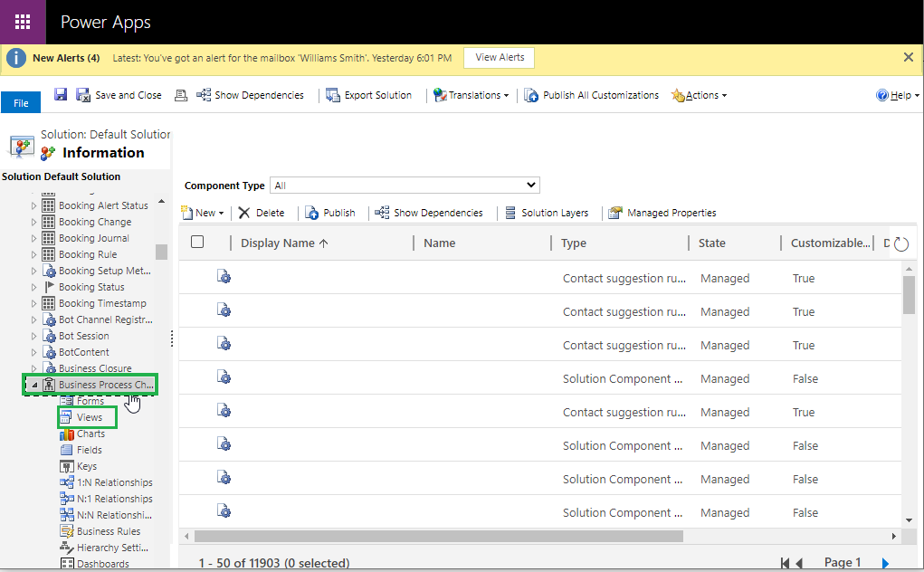This screenshot has height=572, width=924.
Task: Open the Component Type dropdown
Action: (x=405, y=186)
